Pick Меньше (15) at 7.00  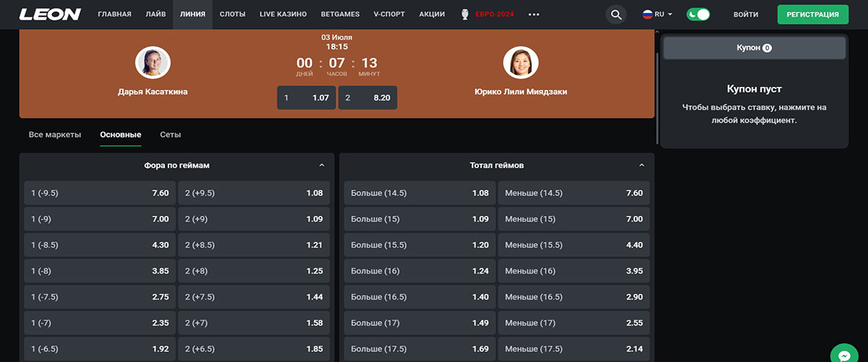(574, 219)
